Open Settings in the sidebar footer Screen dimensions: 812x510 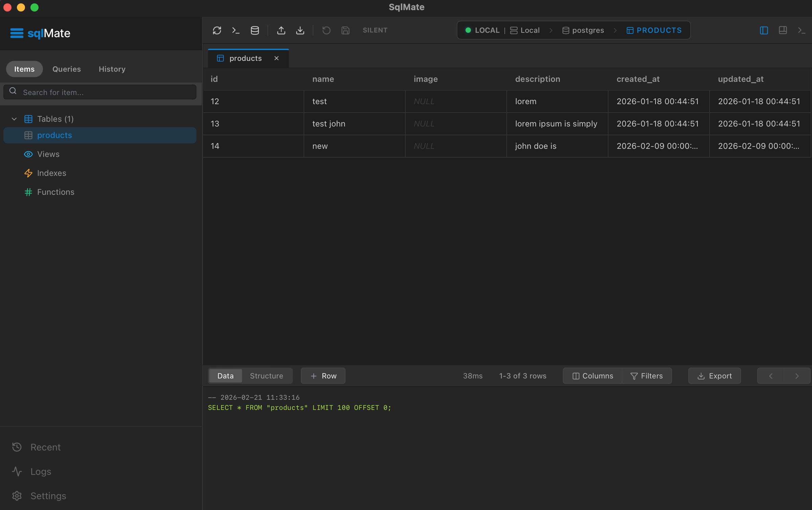[39, 496]
